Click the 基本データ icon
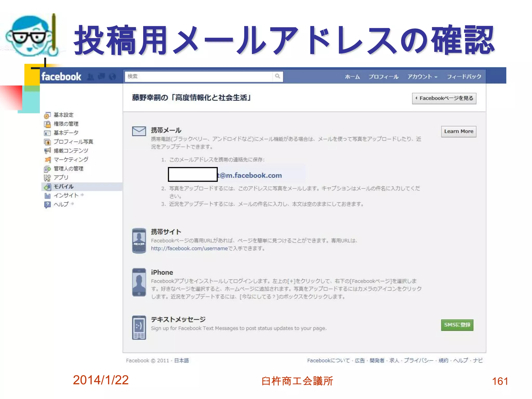532x399 pixels. (47, 133)
